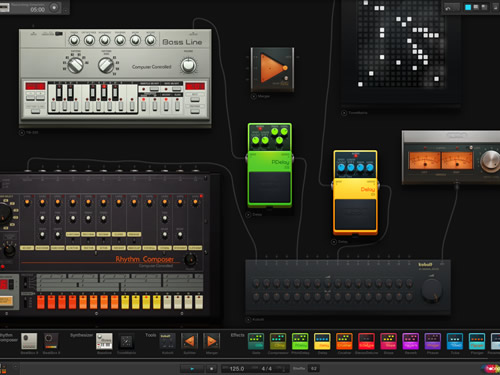Select the cyan Flanger effect pedal
The width and height of the screenshot is (500, 375).
[477, 341]
